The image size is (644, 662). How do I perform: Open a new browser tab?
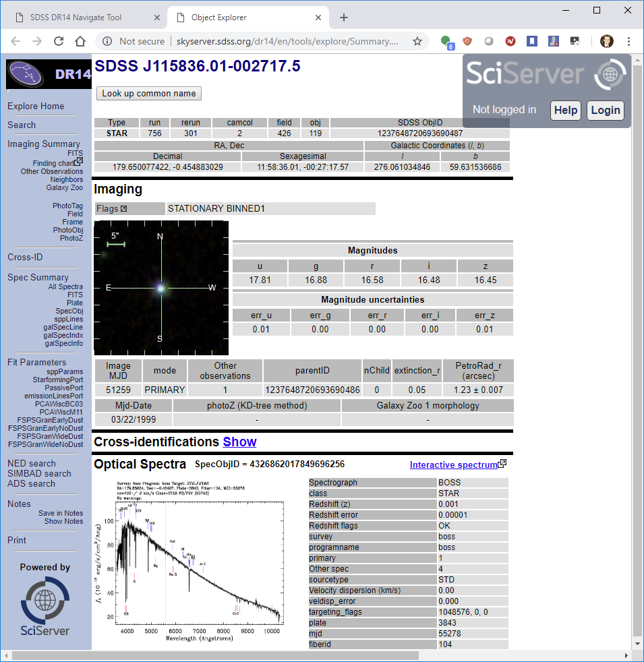[x=344, y=18]
